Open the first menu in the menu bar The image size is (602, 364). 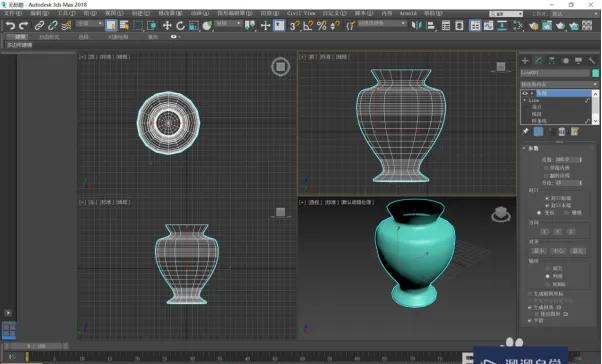(x=13, y=13)
